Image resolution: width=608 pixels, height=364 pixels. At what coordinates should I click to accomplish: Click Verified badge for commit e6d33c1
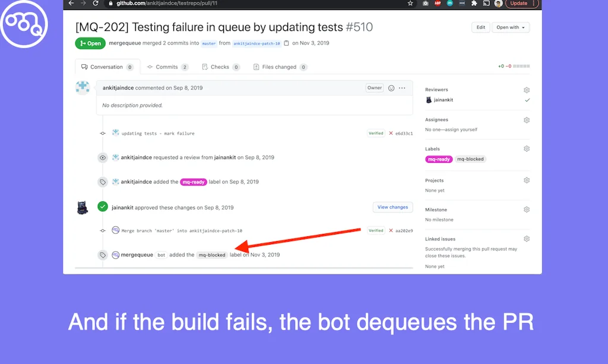(x=376, y=134)
